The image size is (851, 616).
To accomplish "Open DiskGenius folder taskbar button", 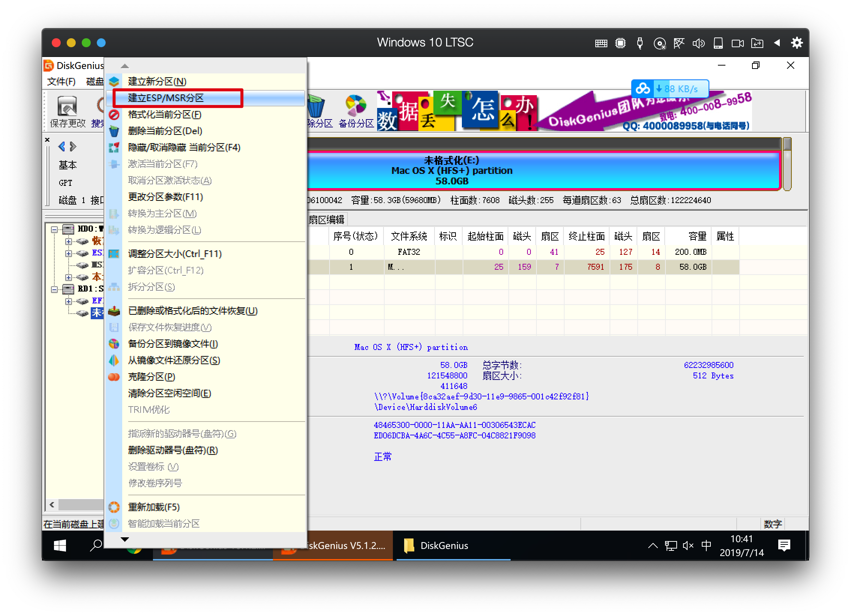I will pyautogui.click(x=453, y=546).
